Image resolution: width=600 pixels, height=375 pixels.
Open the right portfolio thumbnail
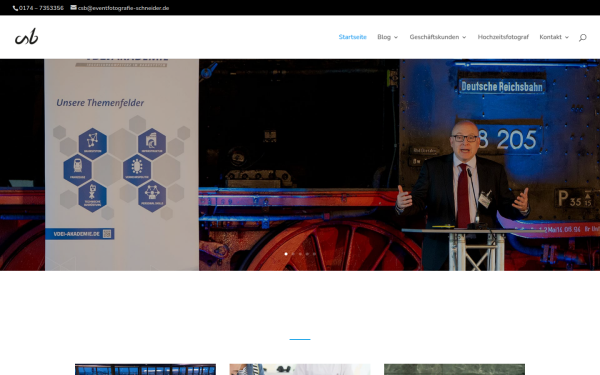[455, 369]
